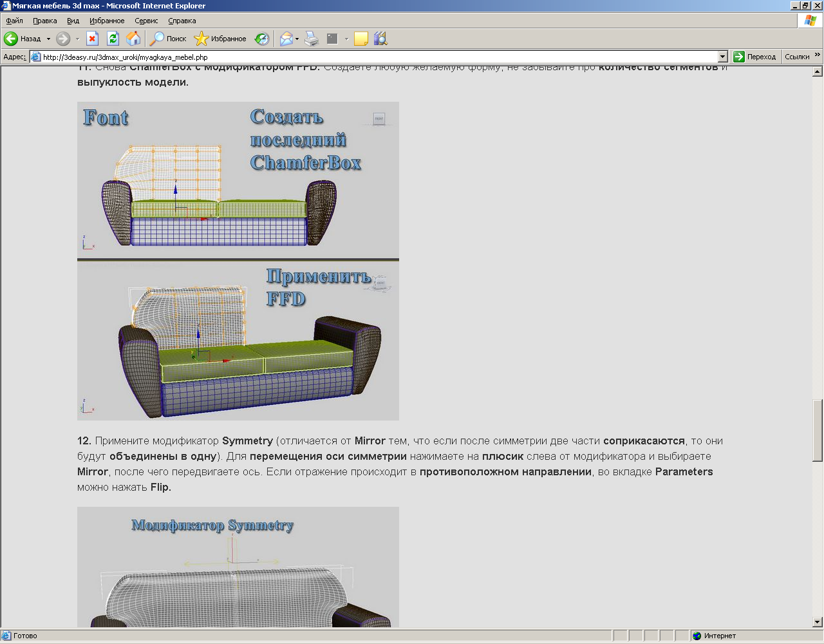Stop page loading with red X icon

coord(93,39)
